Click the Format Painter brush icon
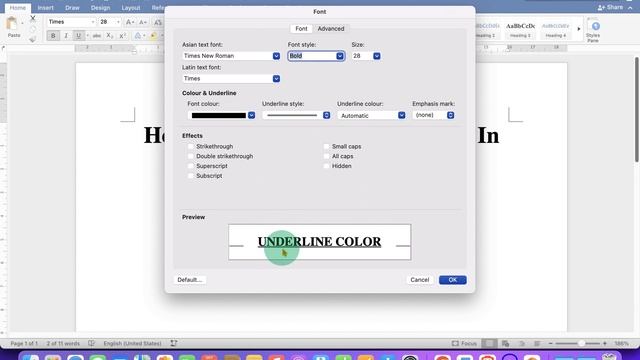This screenshot has height=360, width=640. pyautogui.click(x=33, y=39)
